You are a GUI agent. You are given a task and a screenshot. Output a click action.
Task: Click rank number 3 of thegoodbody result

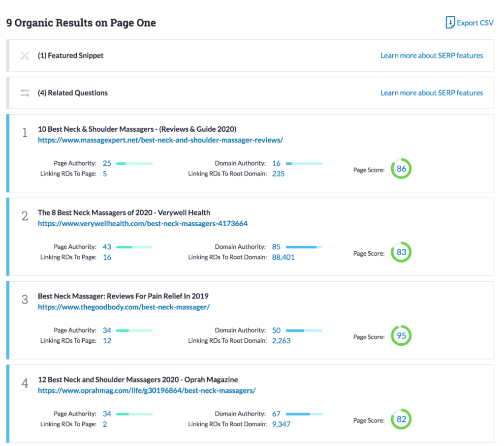pos(25,299)
